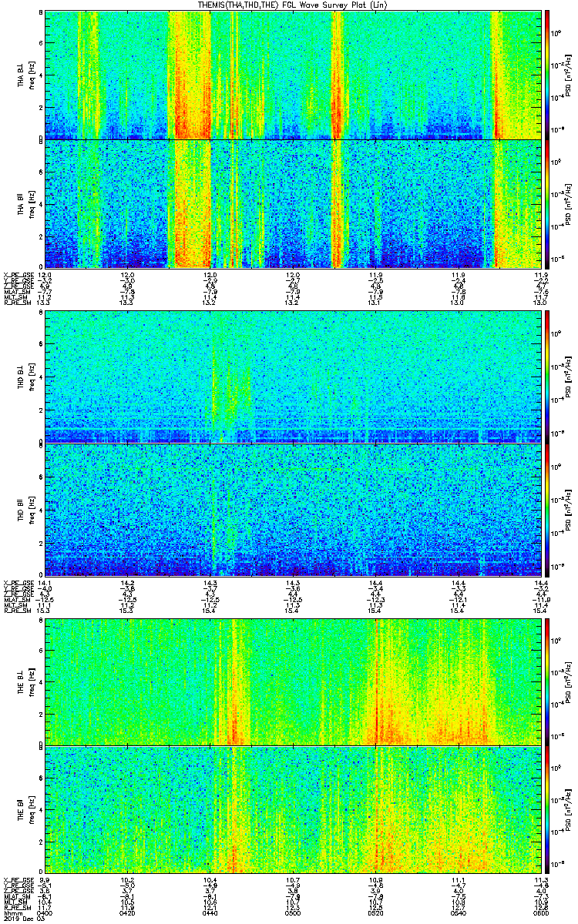
Task: Click the 0420 time axis label
Action: pyautogui.click(x=127, y=912)
